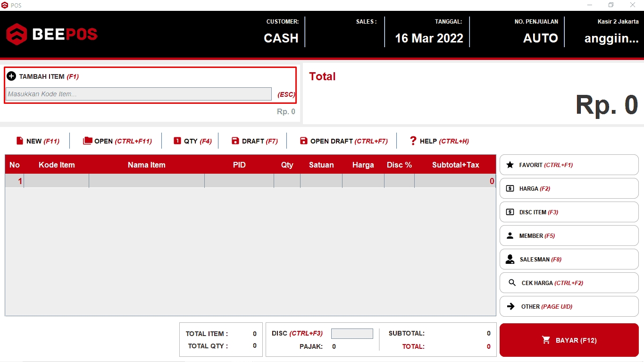Focus the Masukkan Kode Item field
This screenshot has width=644, height=362.
(x=139, y=94)
